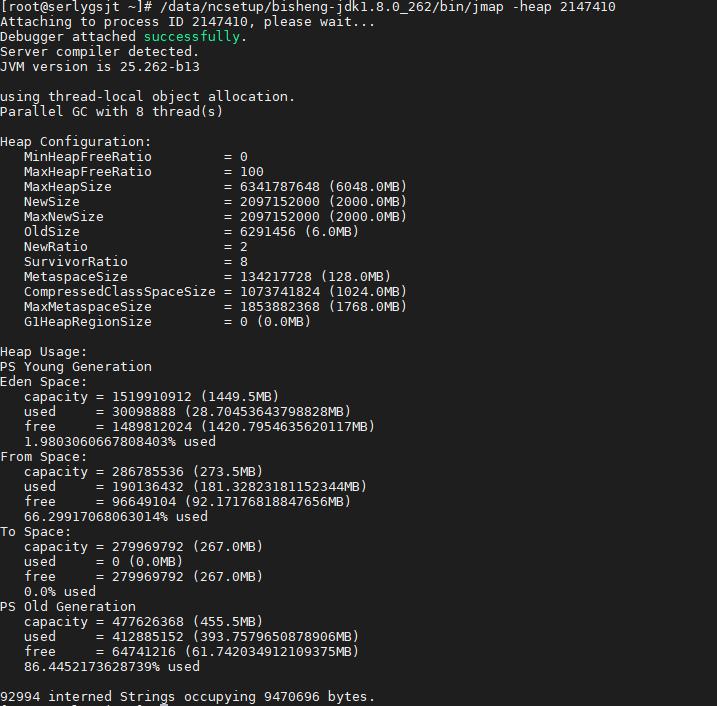Click the 'PS Old Generation' heading
The height and width of the screenshot is (706, 717).
[68, 607]
